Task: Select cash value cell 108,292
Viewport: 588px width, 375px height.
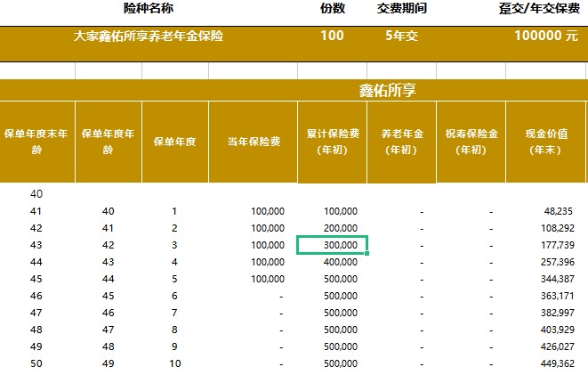Action: tap(557, 228)
